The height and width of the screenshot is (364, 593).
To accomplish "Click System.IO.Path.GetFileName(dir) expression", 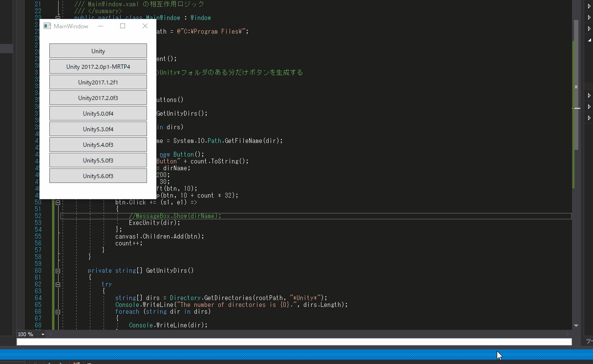I will (x=228, y=141).
